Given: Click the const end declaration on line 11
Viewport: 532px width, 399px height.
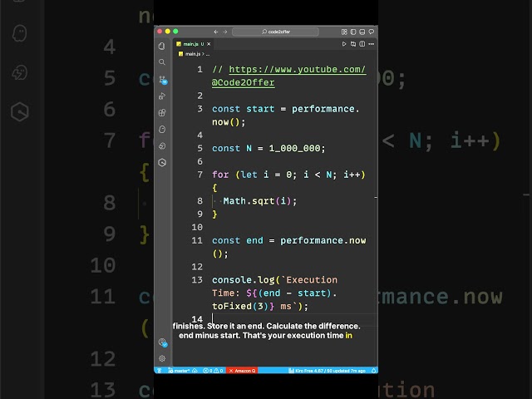Looking at the screenshot, I should click(238, 240).
